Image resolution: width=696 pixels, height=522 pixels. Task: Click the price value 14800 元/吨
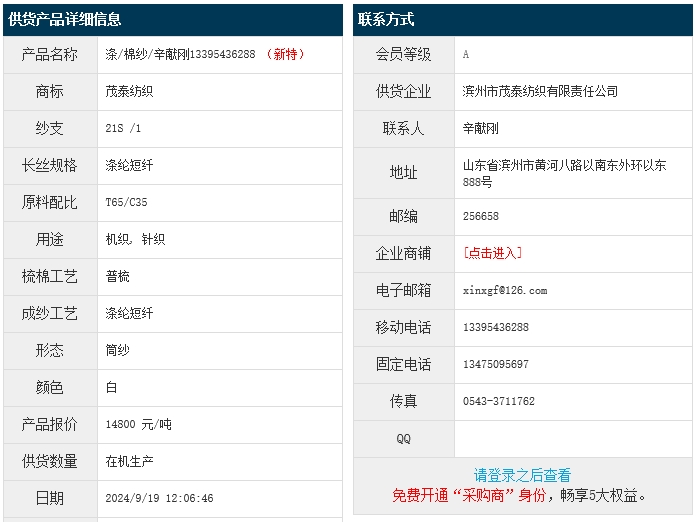(x=138, y=424)
